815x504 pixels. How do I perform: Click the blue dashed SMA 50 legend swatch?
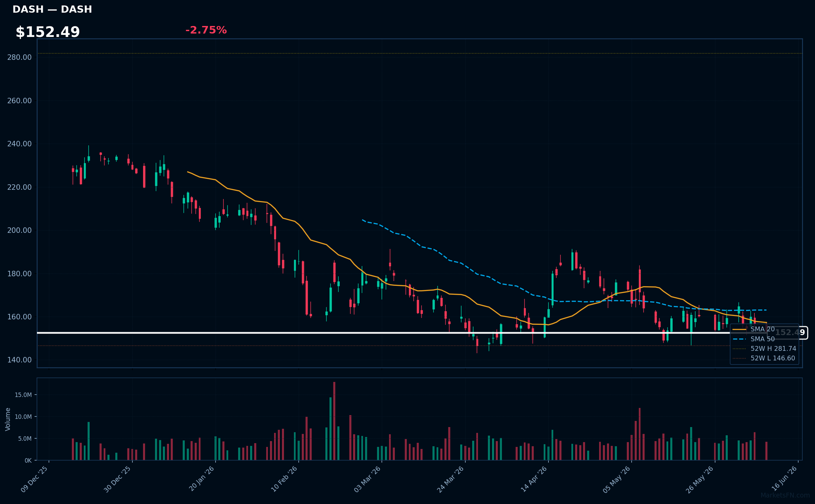click(x=739, y=339)
